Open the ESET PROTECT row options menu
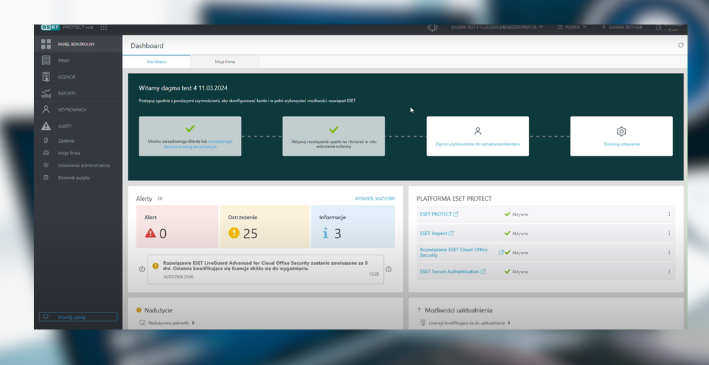This screenshot has height=365, width=709. [x=669, y=214]
